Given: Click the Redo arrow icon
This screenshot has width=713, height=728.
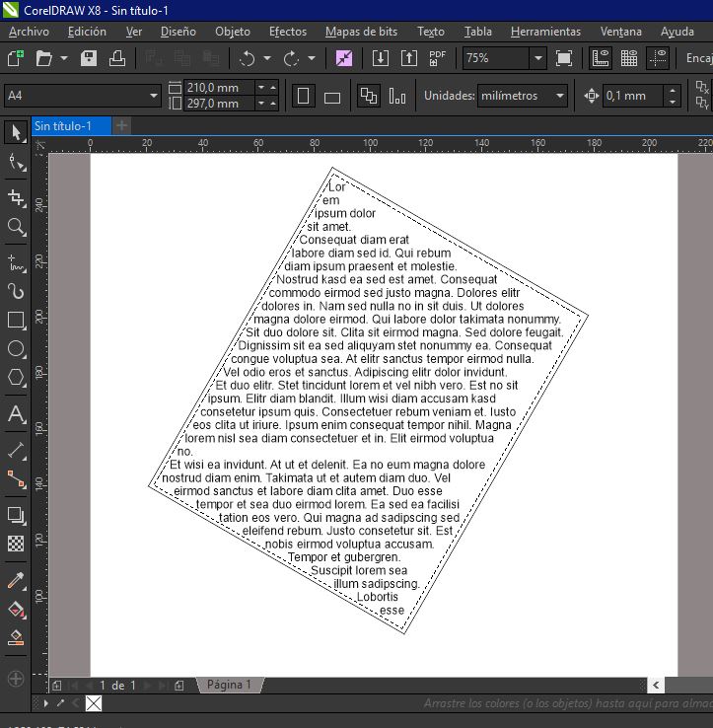Looking at the screenshot, I should (x=291, y=58).
